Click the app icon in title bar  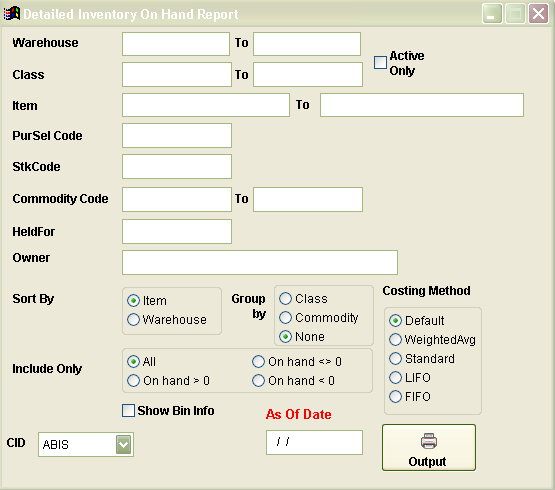point(12,13)
